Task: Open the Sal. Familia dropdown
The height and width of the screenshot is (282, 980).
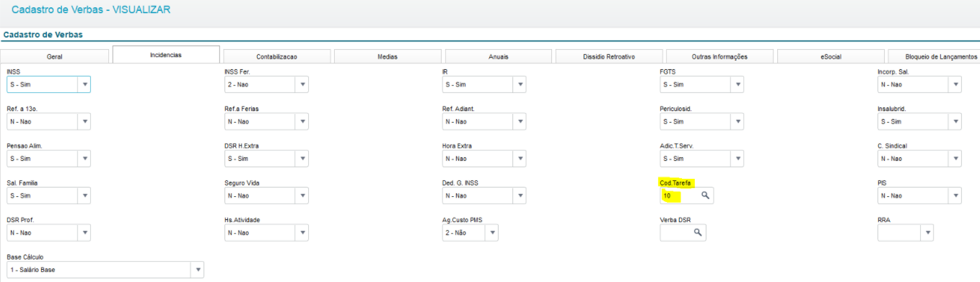Action: coord(85,195)
